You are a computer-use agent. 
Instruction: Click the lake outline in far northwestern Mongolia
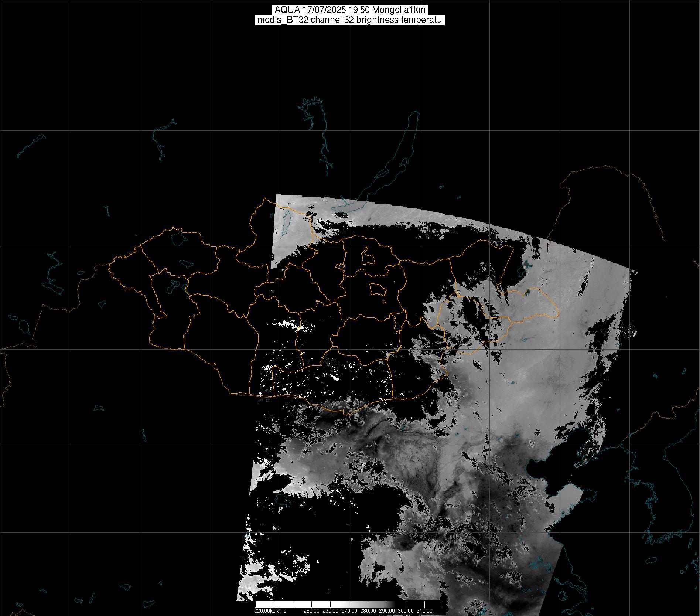tap(178, 239)
